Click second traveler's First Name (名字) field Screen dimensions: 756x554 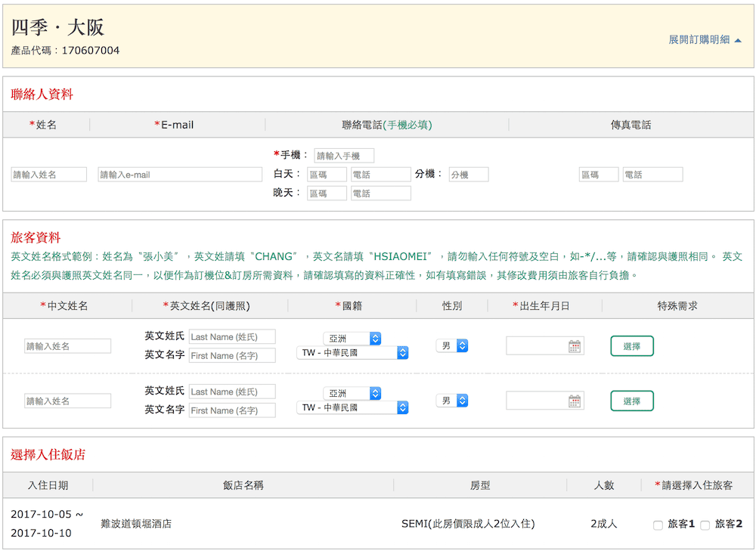[232, 410]
